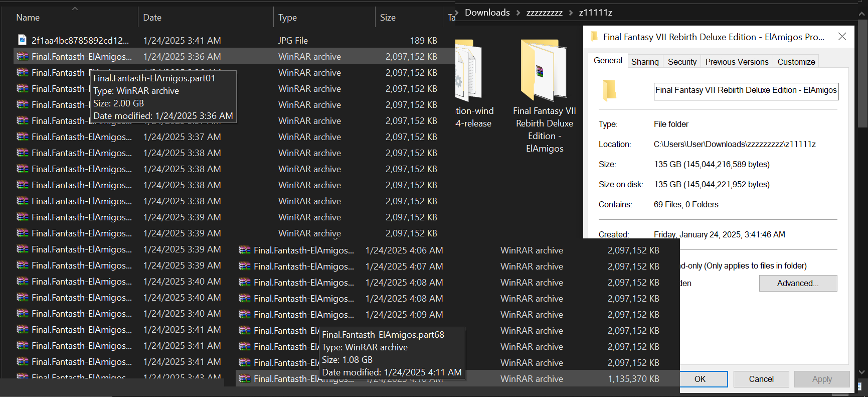Go to Downloads in the address bar breadcrumb
868x397 pixels.
(487, 13)
